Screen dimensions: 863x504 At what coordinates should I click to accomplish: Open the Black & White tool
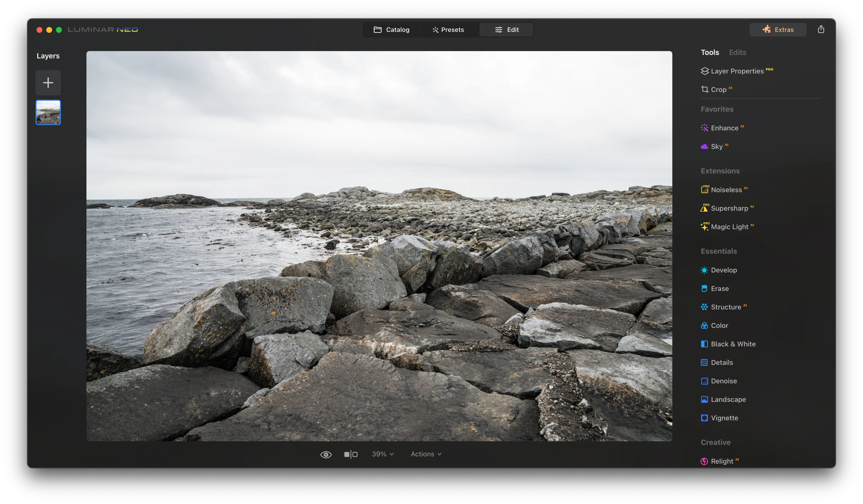click(x=733, y=344)
